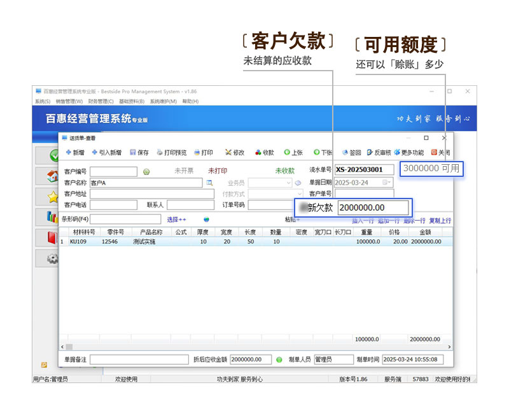The width and height of the screenshot is (509, 420).
Task: Click the 未打印 status label
Action: click(x=218, y=171)
